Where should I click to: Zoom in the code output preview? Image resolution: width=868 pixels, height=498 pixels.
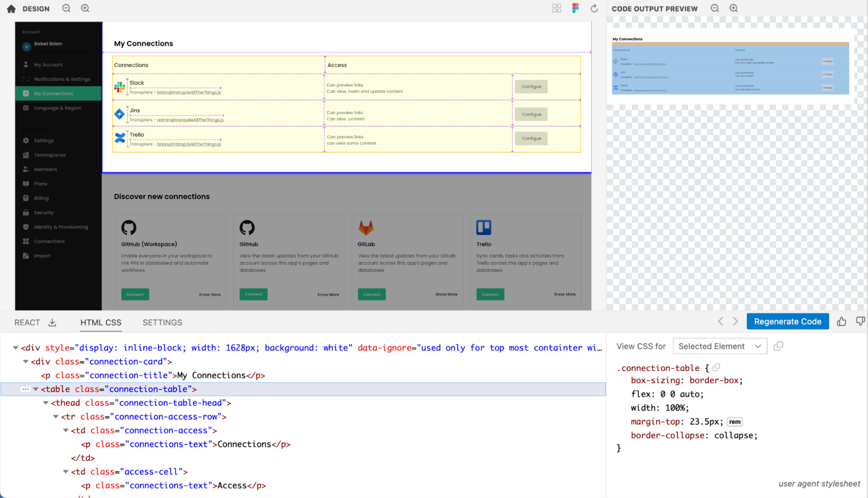[733, 8]
